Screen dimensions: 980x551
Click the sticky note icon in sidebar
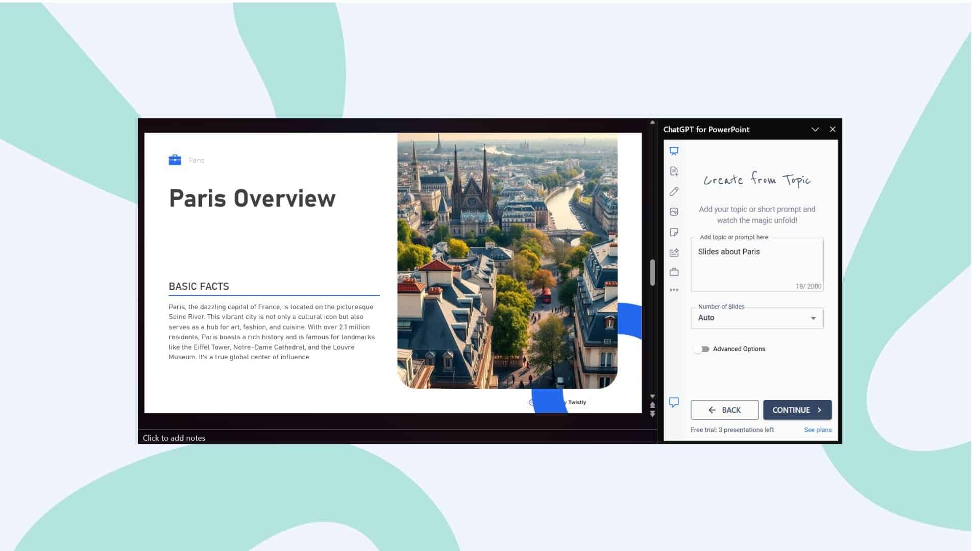pyautogui.click(x=674, y=232)
